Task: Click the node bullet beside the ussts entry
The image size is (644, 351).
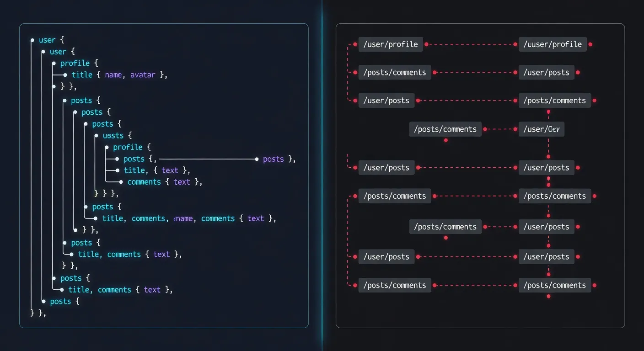Action: (97, 136)
